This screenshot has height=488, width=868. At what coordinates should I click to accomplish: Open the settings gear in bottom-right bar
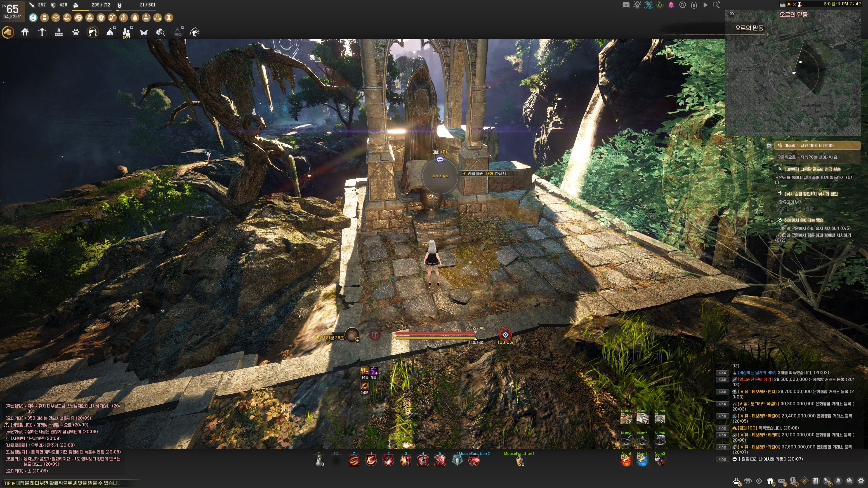point(861,481)
